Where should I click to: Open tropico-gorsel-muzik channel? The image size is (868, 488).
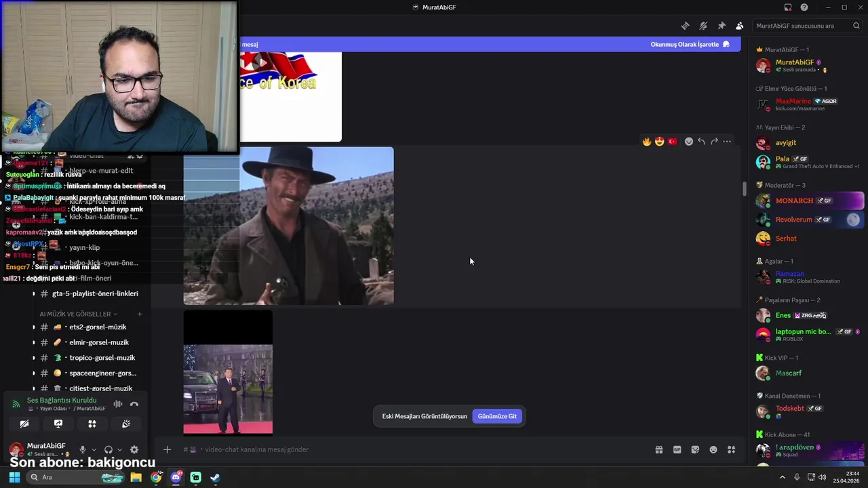tap(88, 358)
